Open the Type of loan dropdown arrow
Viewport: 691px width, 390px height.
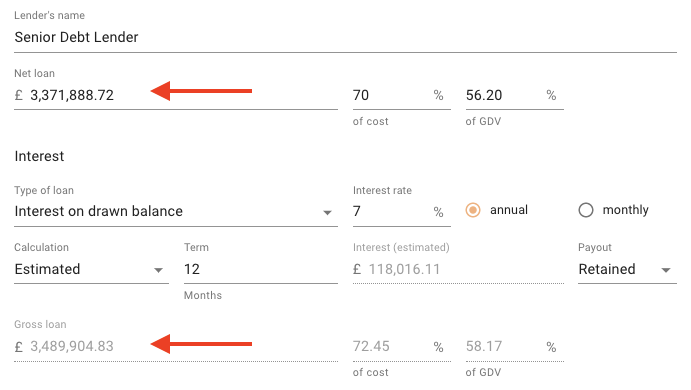point(327,212)
